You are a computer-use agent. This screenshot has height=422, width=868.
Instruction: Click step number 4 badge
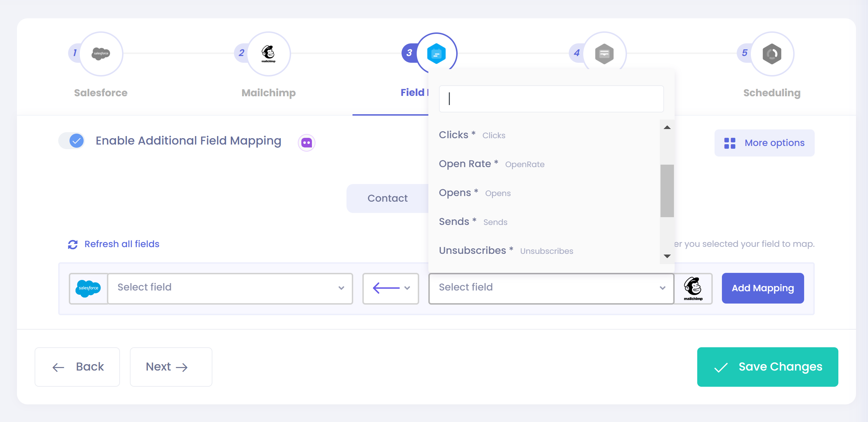(x=577, y=53)
